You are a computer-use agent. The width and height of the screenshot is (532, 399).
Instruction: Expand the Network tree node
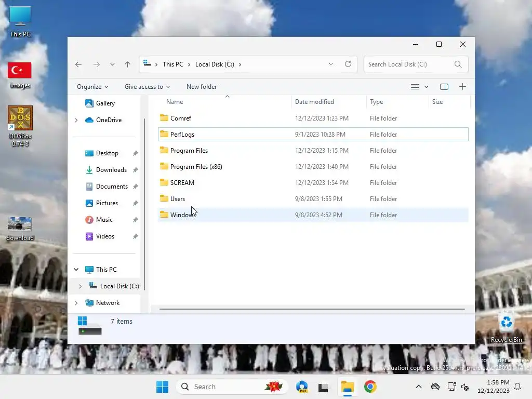76,303
